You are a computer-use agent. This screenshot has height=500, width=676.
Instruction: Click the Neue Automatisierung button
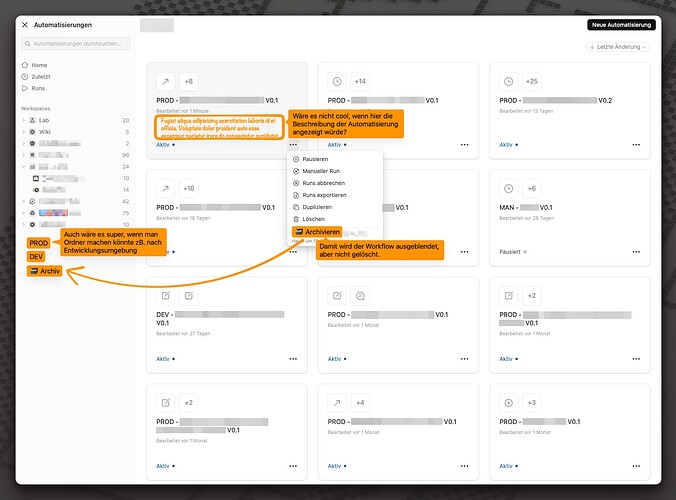[x=621, y=24]
